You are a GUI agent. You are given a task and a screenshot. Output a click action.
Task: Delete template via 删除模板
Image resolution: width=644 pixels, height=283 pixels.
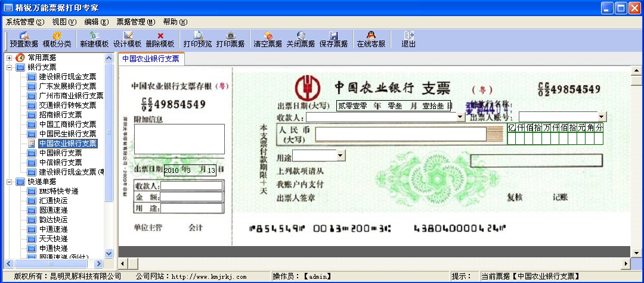pos(160,39)
